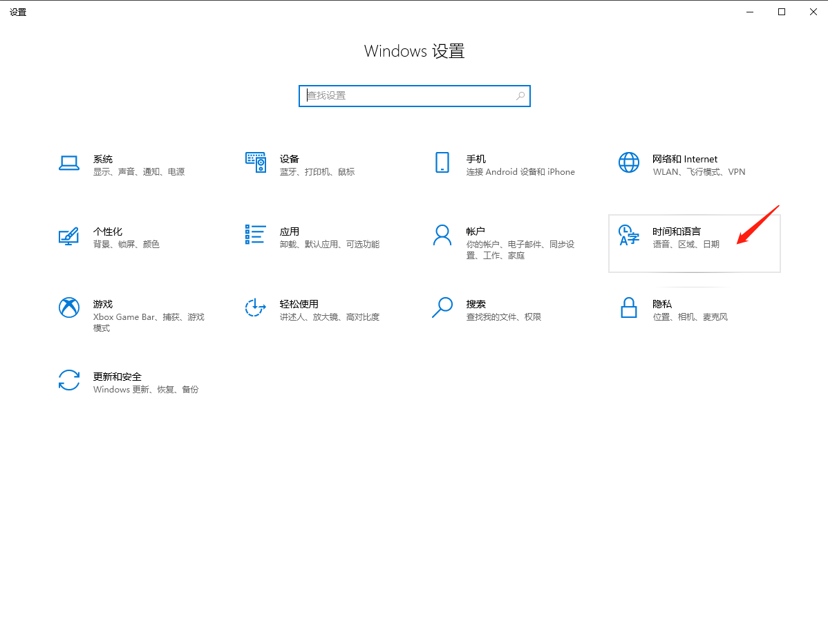The height and width of the screenshot is (644, 828).
Task: Click text 你的帐户、电子邮件、同步设置
Action: tap(520, 249)
